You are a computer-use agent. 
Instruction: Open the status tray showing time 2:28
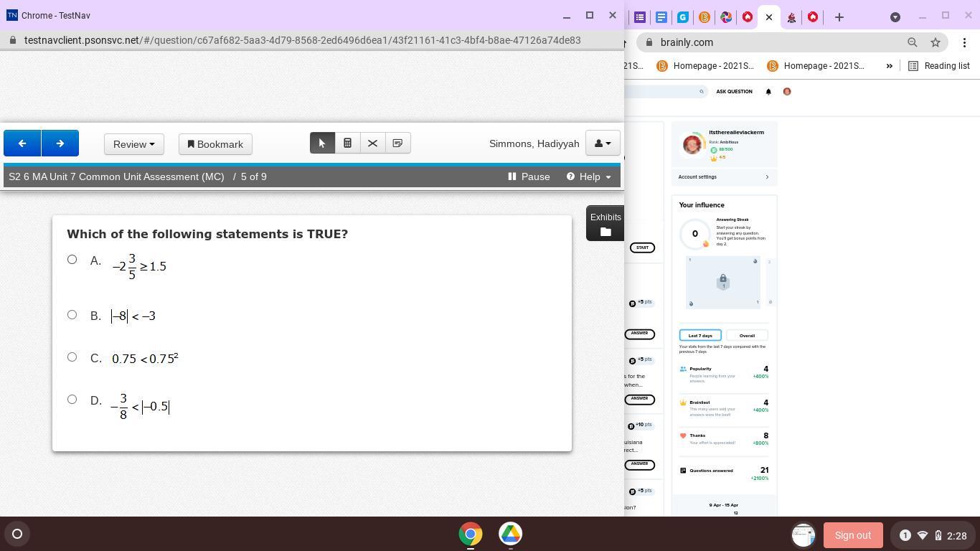click(x=933, y=535)
